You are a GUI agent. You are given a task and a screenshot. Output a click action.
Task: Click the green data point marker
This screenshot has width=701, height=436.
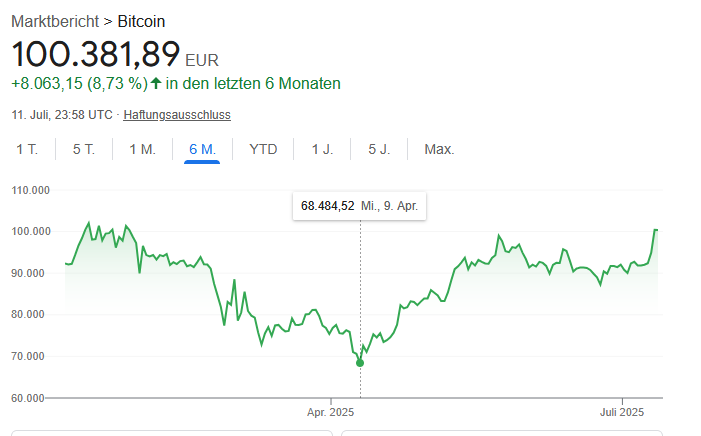[360, 363]
